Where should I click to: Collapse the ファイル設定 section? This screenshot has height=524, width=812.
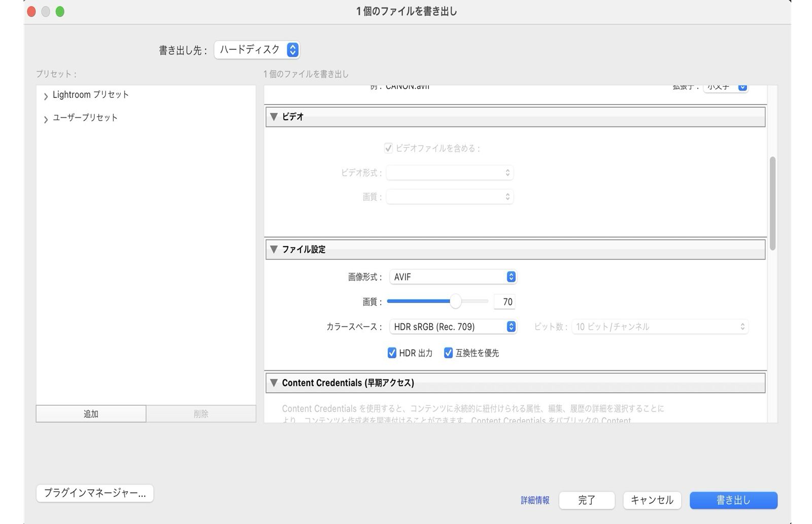[274, 250]
